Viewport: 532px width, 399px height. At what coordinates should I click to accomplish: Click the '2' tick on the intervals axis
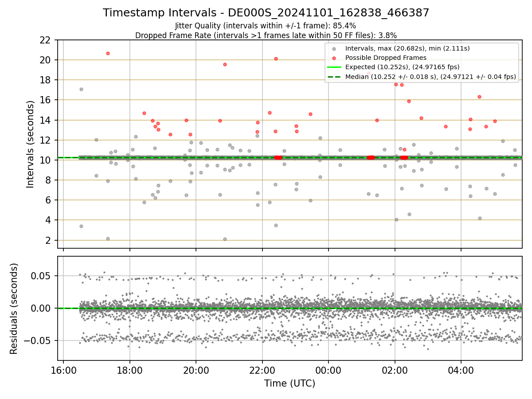pyautogui.click(x=48, y=240)
